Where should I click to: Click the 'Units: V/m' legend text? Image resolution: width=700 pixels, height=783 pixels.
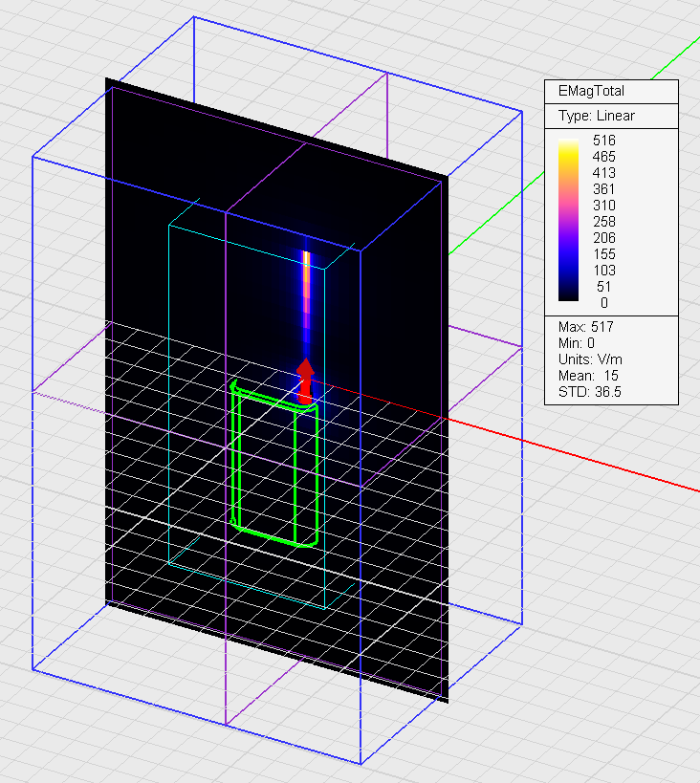pos(591,359)
